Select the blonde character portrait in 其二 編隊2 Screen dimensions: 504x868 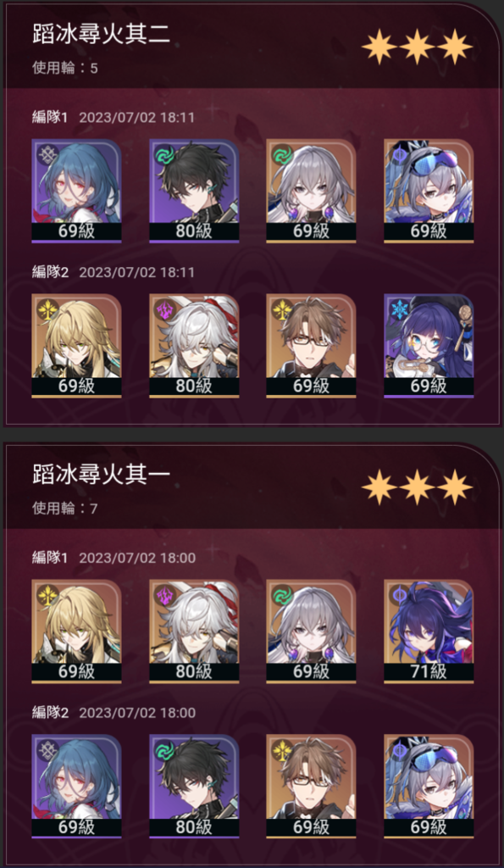tap(76, 346)
